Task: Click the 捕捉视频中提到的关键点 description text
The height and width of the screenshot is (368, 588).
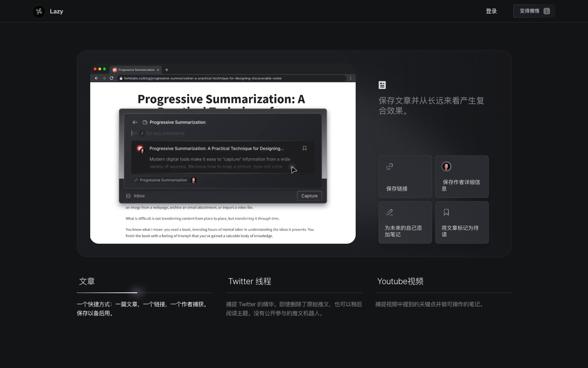Action: point(430,304)
